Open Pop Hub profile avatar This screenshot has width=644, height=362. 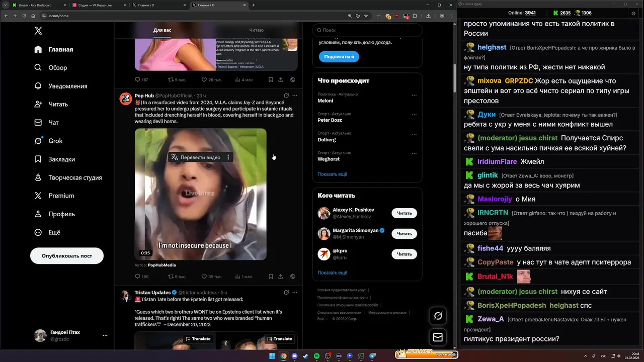click(x=125, y=99)
